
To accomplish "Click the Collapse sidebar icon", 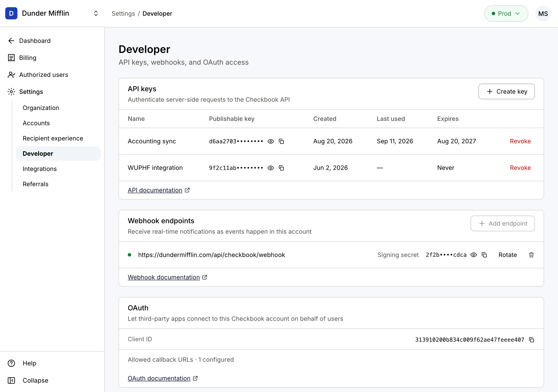I will tap(11, 380).
